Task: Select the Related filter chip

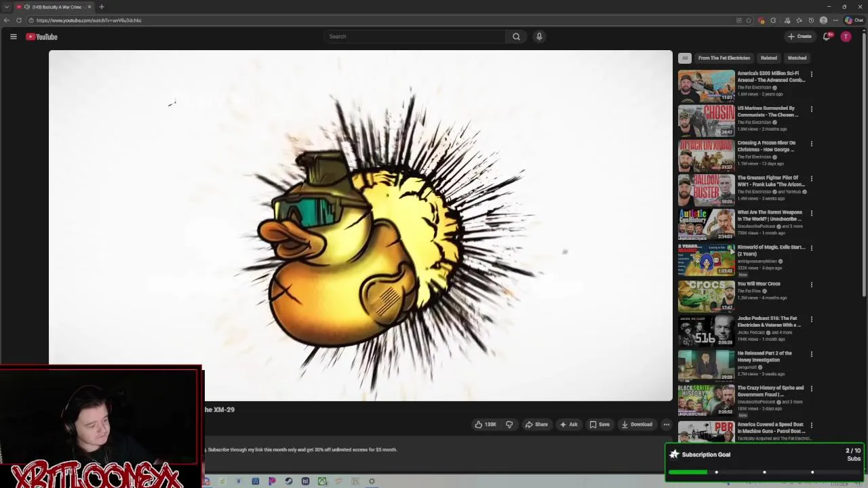Action: [x=769, y=58]
